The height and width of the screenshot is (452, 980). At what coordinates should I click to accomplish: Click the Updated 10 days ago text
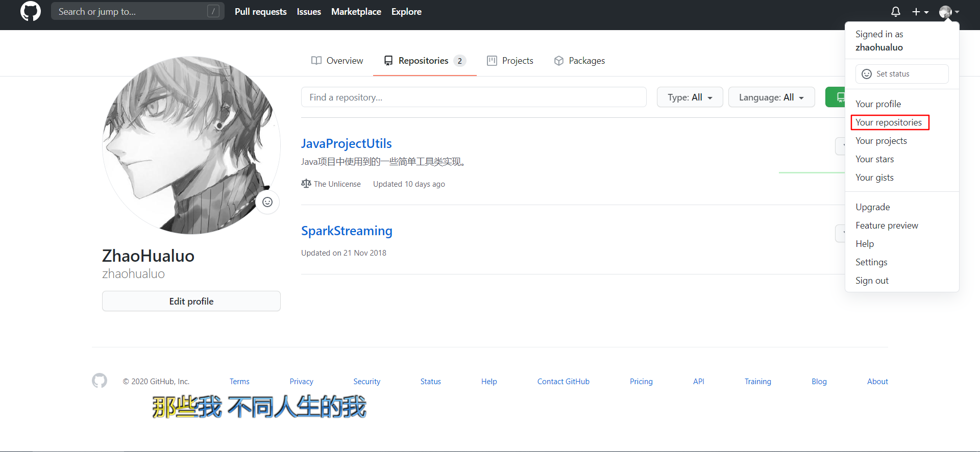[409, 184]
